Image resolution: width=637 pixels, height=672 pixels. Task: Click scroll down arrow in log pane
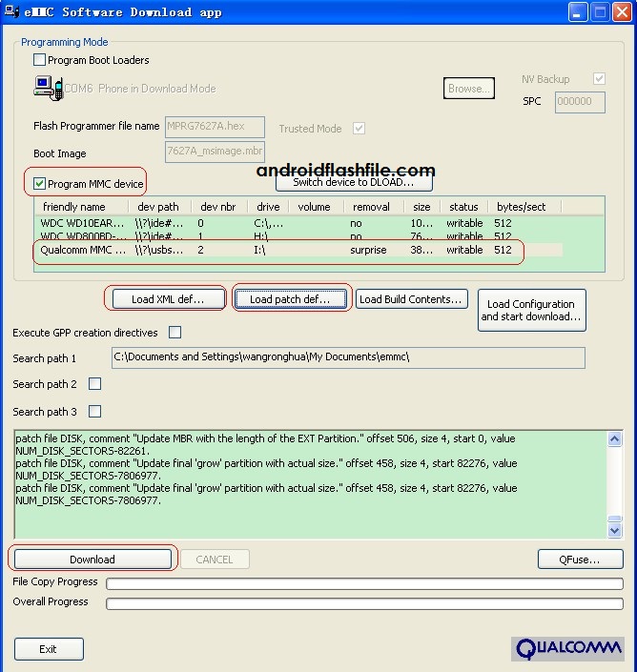[615, 531]
